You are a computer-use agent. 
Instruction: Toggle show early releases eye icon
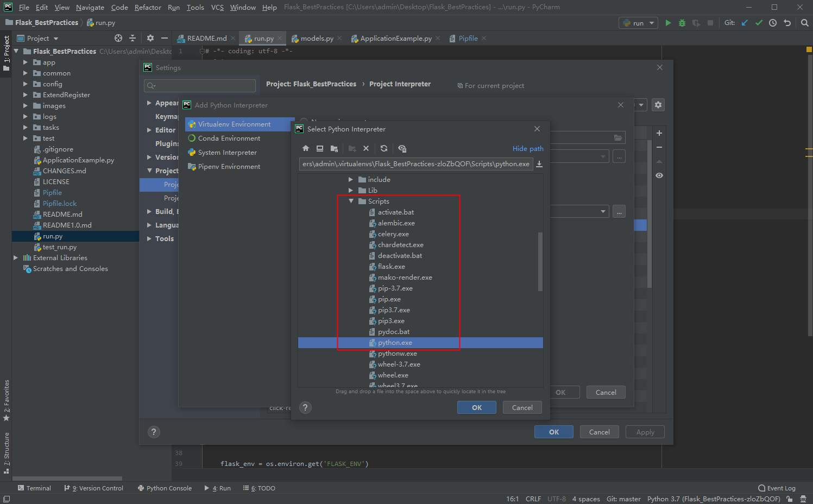(659, 175)
